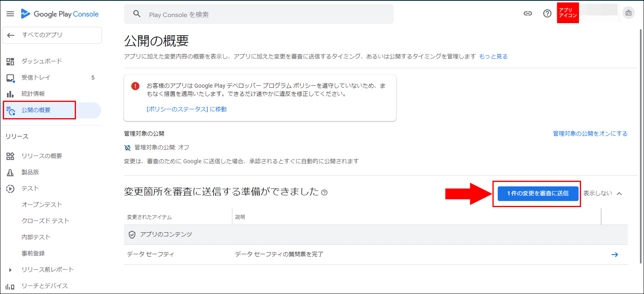
Task: Open オープンテスト sub-item
Action: (42, 205)
